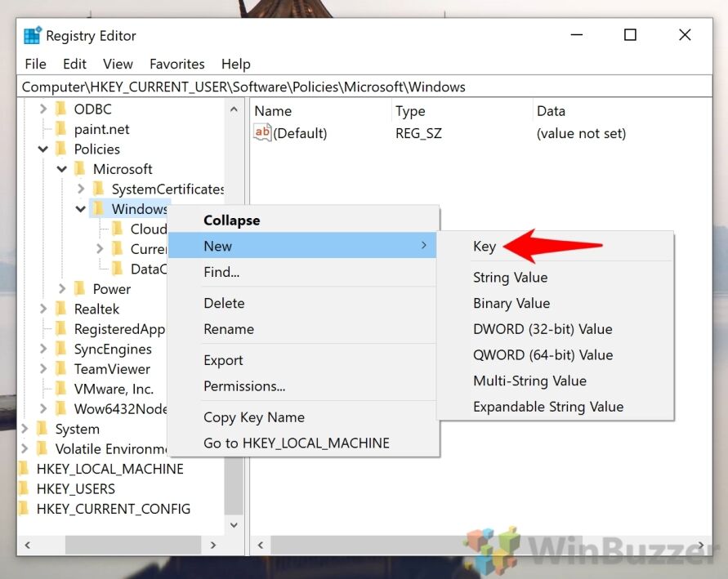The image size is (728, 579).
Task: Open the Edit menu
Action: tap(74, 64)
